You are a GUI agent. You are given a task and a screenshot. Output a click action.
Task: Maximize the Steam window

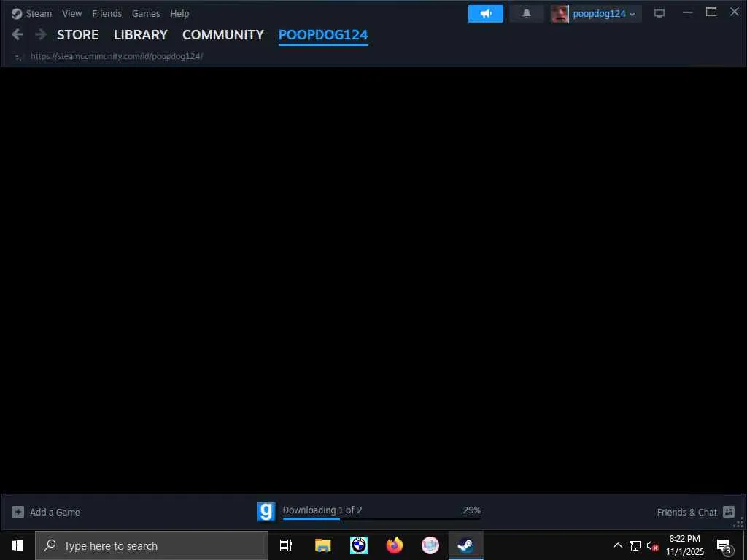[x=711, y=12]
